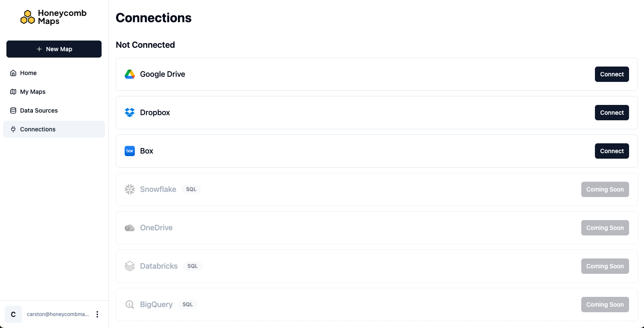Connect Google Drive
644x328 pixels.
point(612,74)
